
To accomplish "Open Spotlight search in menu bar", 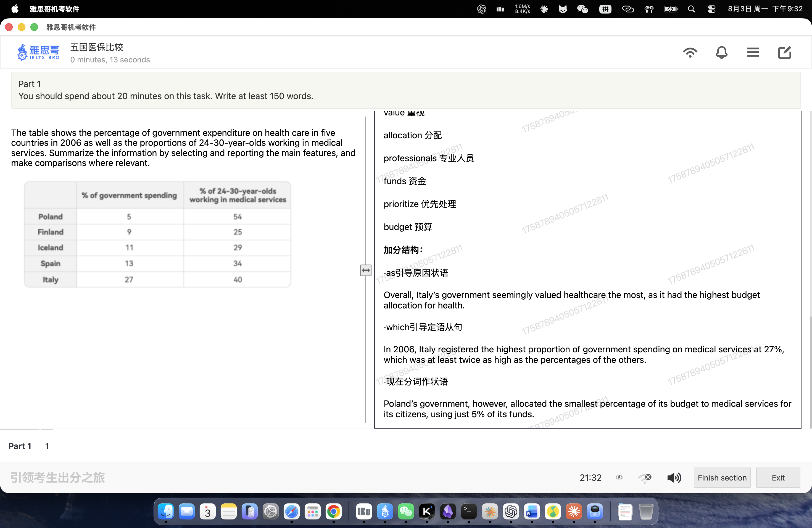I will click(x=691, y=9).
